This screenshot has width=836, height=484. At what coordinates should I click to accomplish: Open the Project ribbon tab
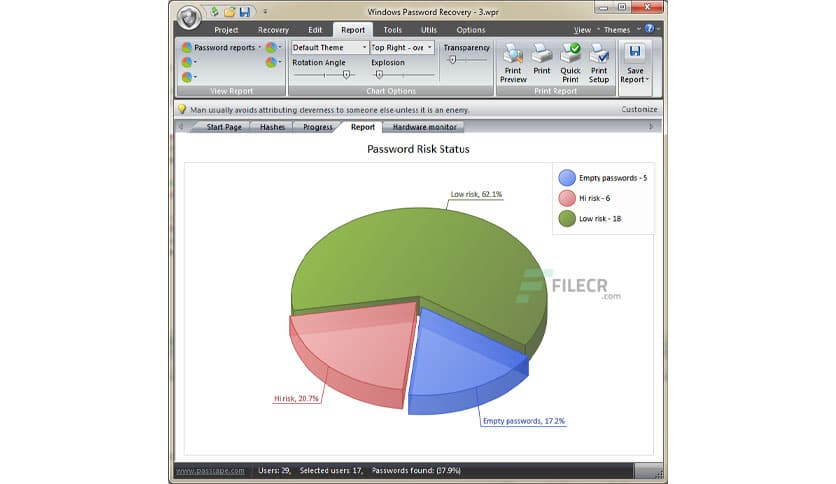pyautogui.click(x=226, y=30)
